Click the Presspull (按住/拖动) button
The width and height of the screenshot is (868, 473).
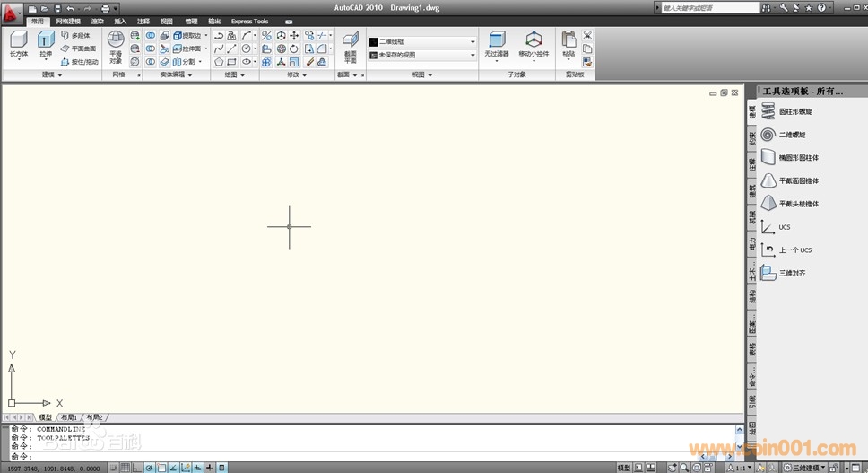[79, 62]
